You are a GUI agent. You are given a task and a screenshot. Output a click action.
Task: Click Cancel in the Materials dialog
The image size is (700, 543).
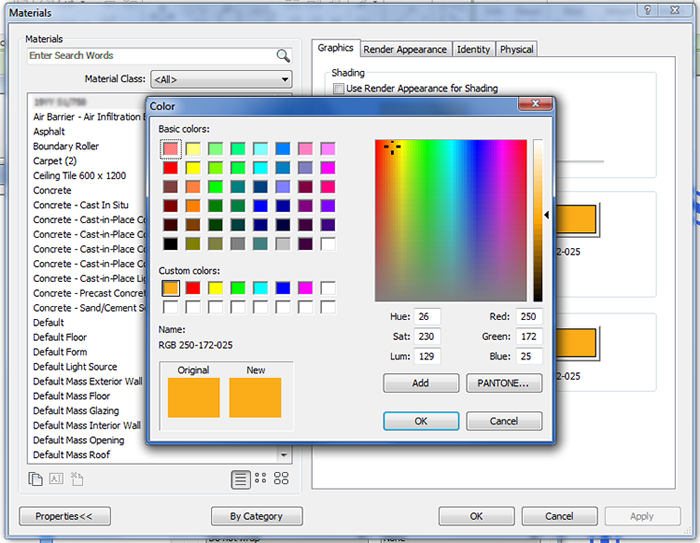(559, 516)
